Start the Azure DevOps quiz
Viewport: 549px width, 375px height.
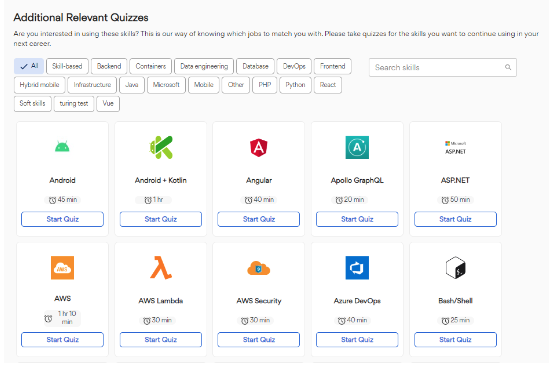(357, 340)
